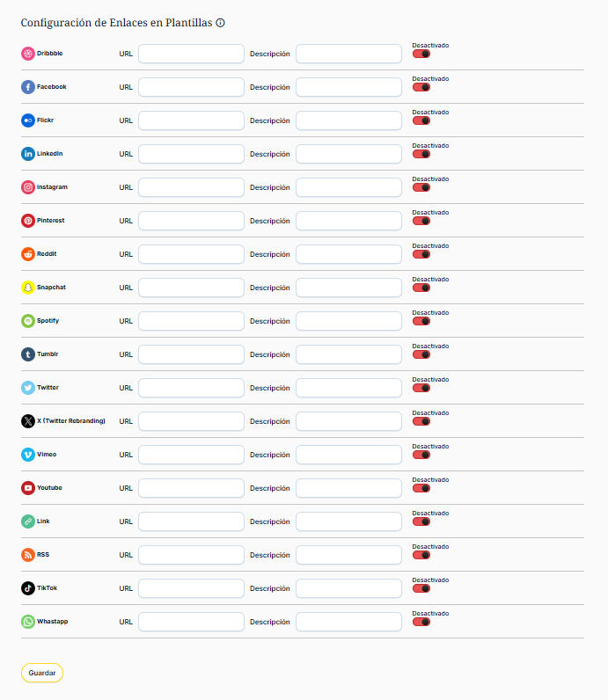
Task: Click the Link row Descripción field
Action: pos(348,521)
